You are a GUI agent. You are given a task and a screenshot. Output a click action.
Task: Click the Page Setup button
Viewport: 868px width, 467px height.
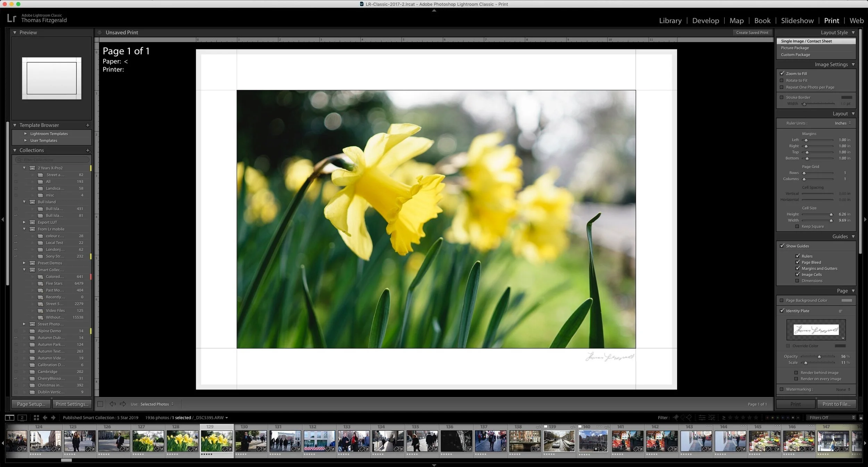tap(31, 404)
